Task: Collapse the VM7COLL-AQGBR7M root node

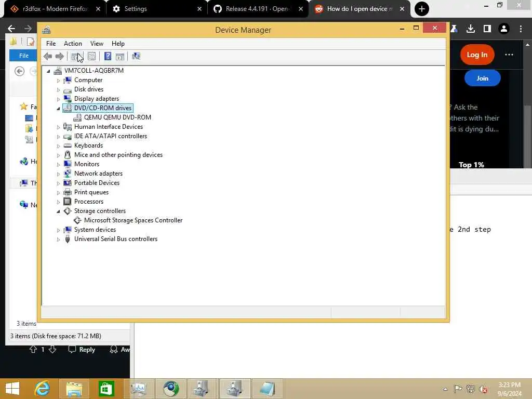Action: (x=48, y=71)
